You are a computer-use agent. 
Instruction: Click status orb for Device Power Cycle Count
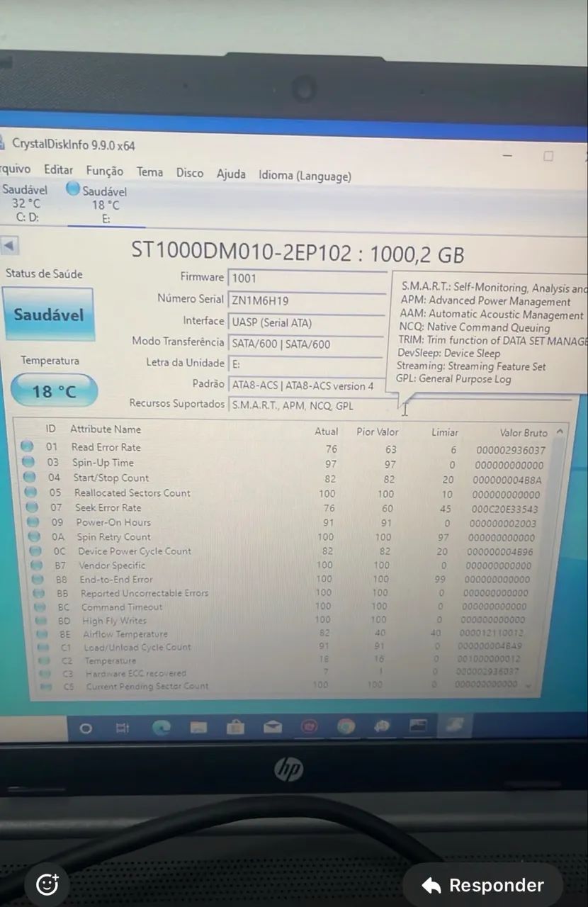coord(35,551)
